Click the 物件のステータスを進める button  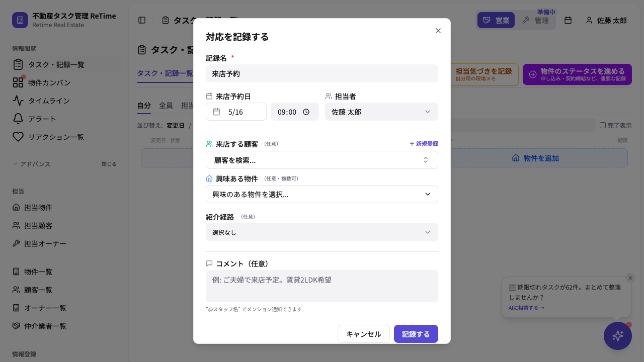(x=577, y=74)
